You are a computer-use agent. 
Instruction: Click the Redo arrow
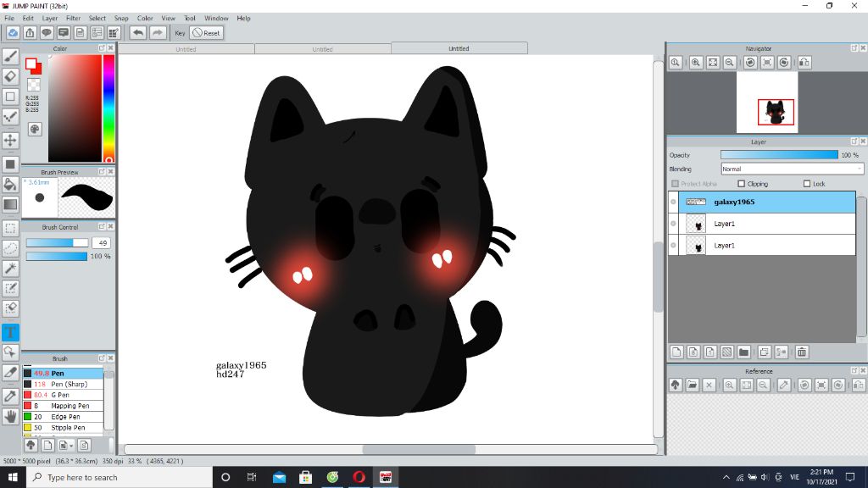158,33
